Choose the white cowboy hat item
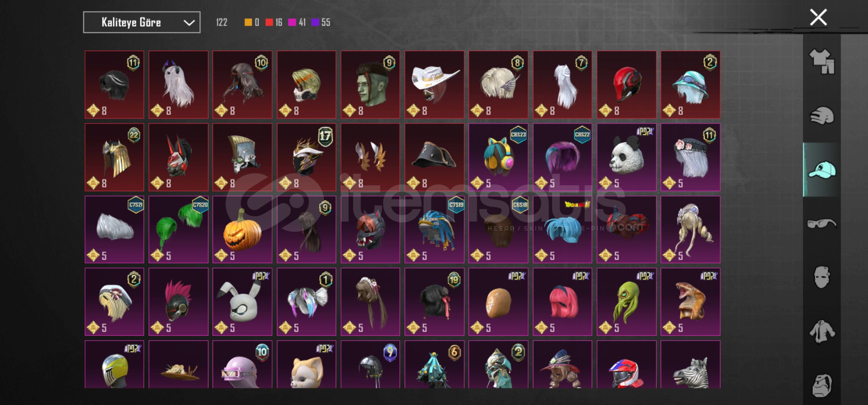 point(434,85)
